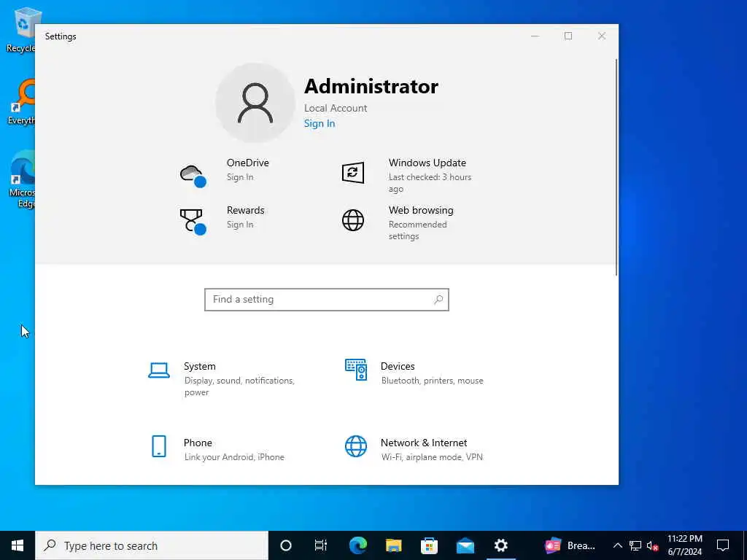Click the OneDrive title text
The height and width of the screenshot is (560, 747).
click(x=248, y=163)
